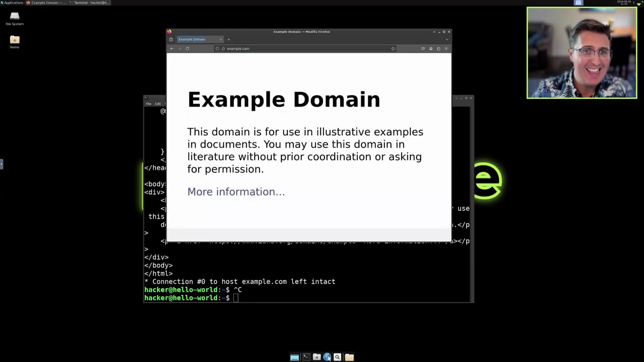This screenshot has height=362, width=644.
Task: Click the clock in the top panel
Action: coord(624,3)
